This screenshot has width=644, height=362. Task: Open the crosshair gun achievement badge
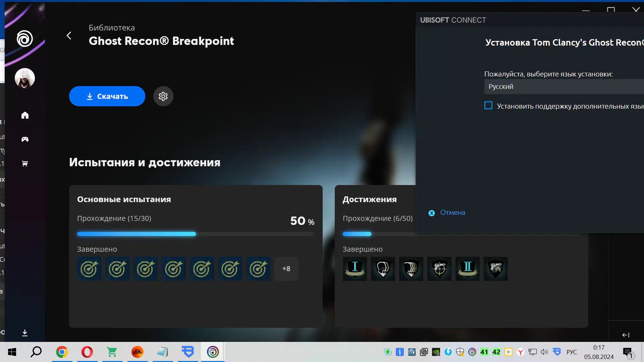[x=439, y=269]
